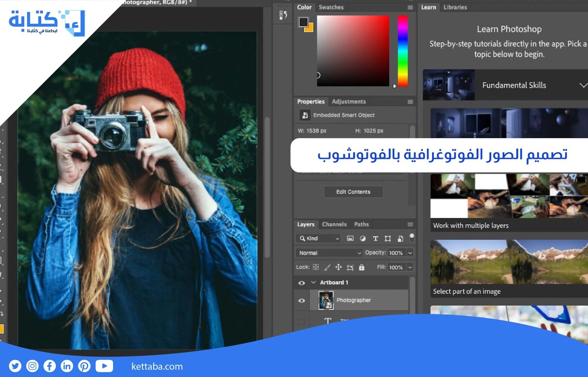The width and height of the screenshot is (588, 377).
Task: Lock image pixels brush icon
Action: 327,267
